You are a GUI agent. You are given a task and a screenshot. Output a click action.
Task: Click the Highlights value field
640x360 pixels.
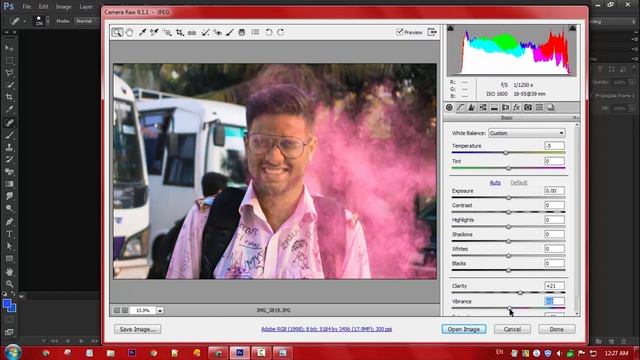click(x=554, y=220)
